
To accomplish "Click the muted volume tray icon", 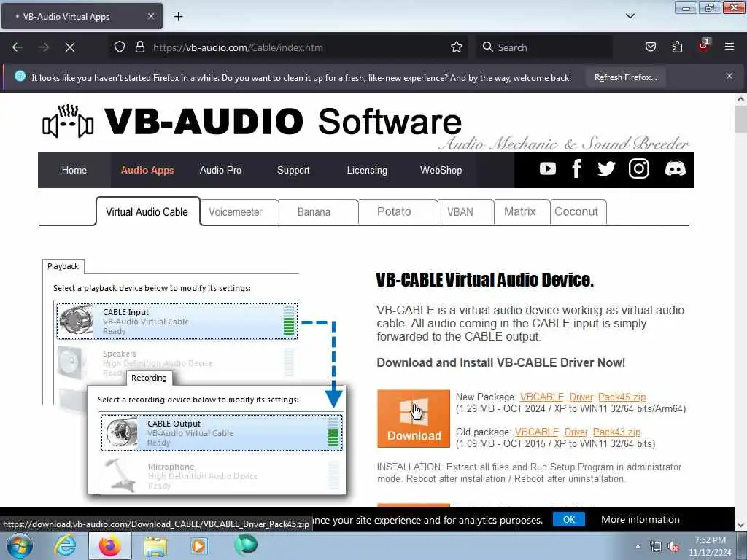I will (673, 547).
